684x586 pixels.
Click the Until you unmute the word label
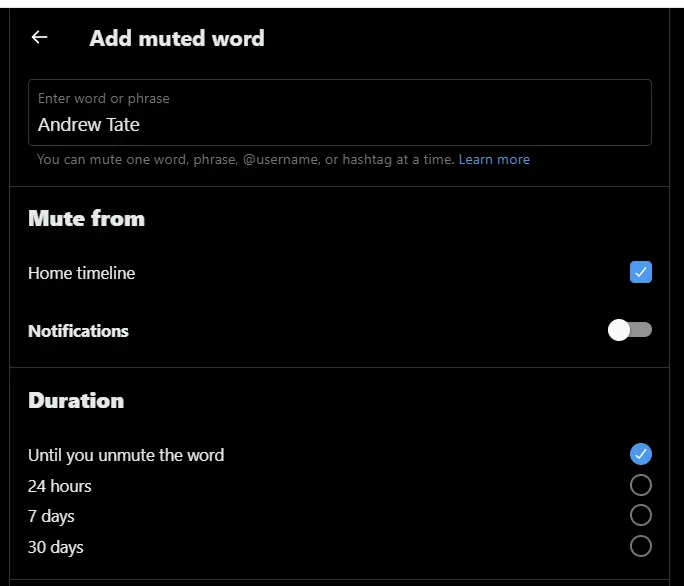(126, 455)
